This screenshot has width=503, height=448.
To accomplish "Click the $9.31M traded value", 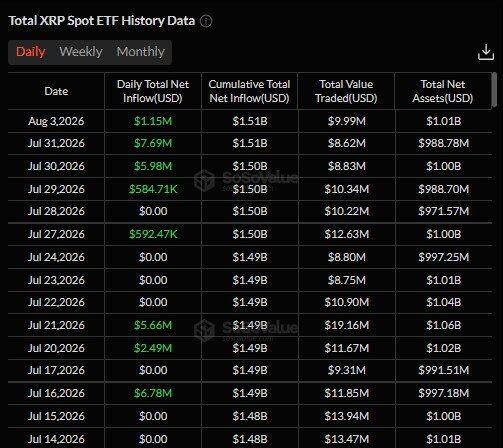I will click(x=347, y=370).
